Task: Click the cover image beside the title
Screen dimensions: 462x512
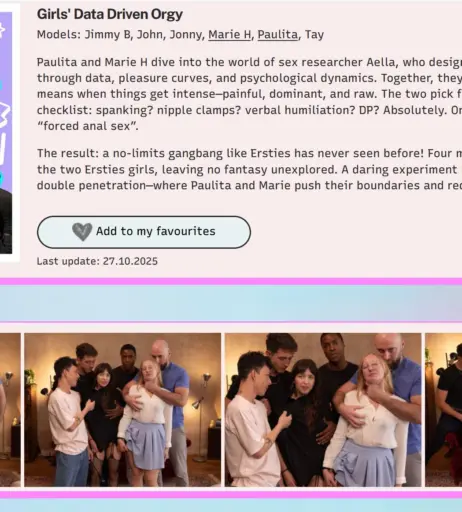Action: click(6, 133)
